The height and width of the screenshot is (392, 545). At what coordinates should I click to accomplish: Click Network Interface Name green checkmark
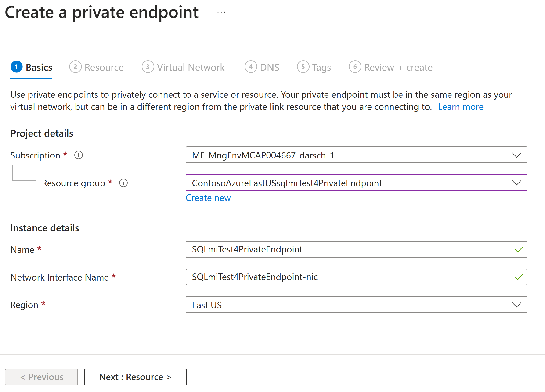pos(519,277)
